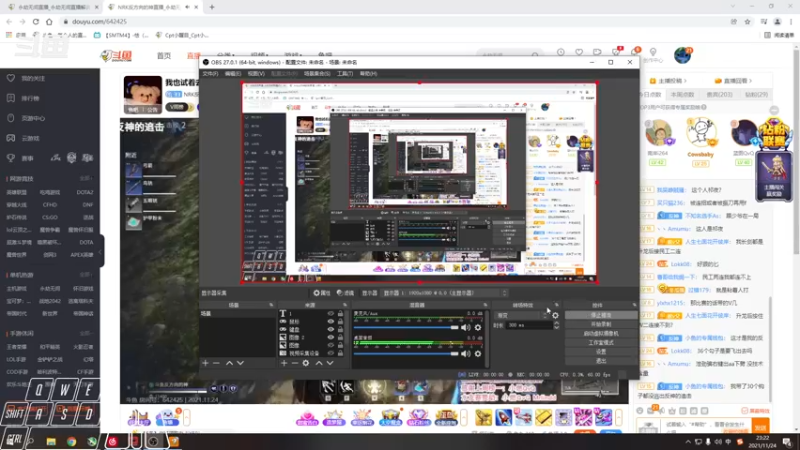Expand the 主播投稿 arrow link above the chat
The height and width of the screenshot is (450, 800).
point(668,81)
